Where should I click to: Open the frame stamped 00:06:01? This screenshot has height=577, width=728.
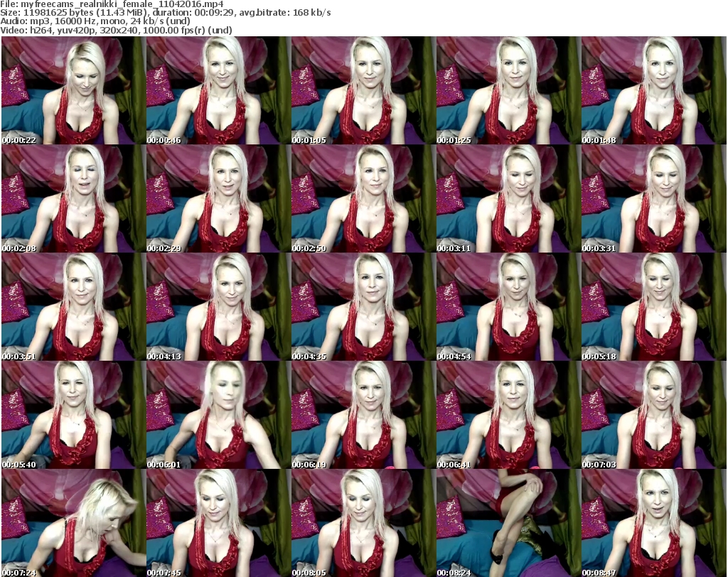(218, 415)
